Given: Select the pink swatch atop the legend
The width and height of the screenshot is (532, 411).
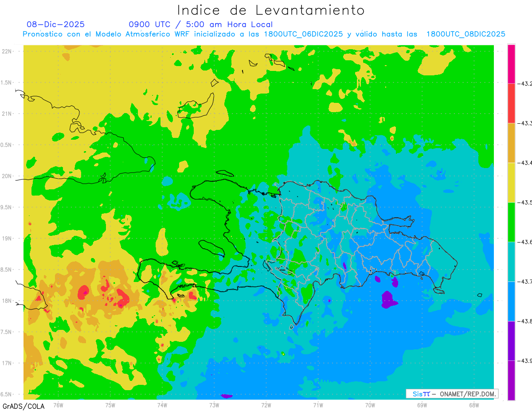Looking at the screenshot, I should 511,64.
